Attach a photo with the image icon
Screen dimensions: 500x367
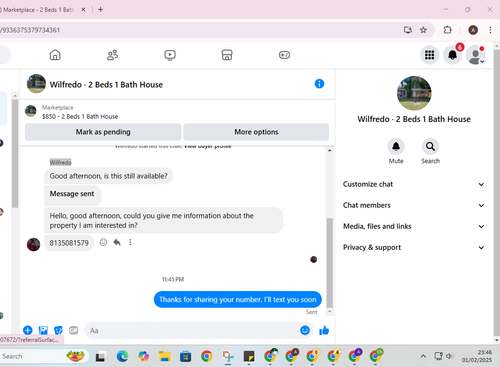pyautogui.click(x=43, y=330)
